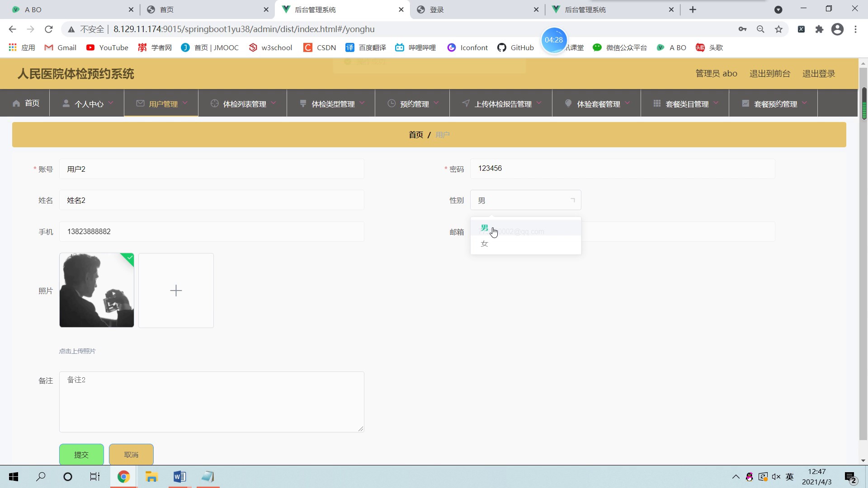Click the 个人中心 icon
Screen dimensions: 868x488
64,103
